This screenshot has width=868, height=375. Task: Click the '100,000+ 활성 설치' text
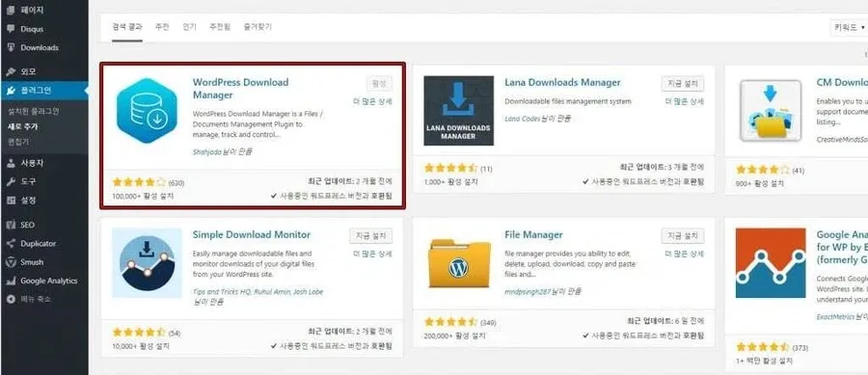coord(143,196)
